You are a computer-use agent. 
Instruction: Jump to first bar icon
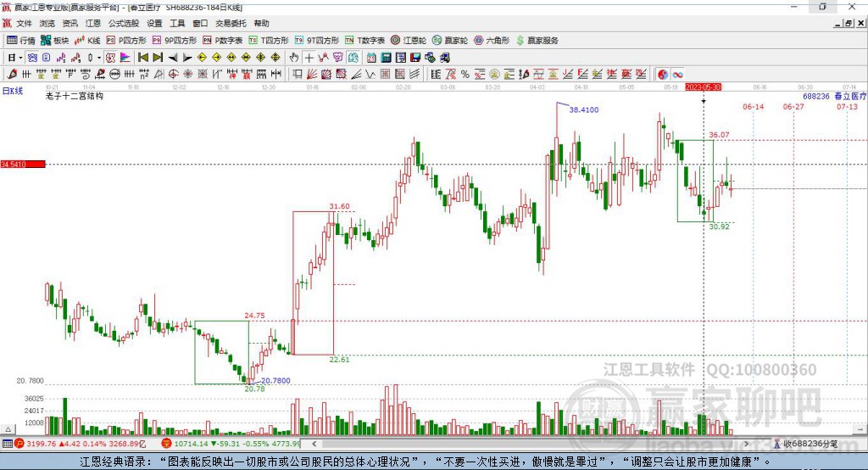click(142, 58)
